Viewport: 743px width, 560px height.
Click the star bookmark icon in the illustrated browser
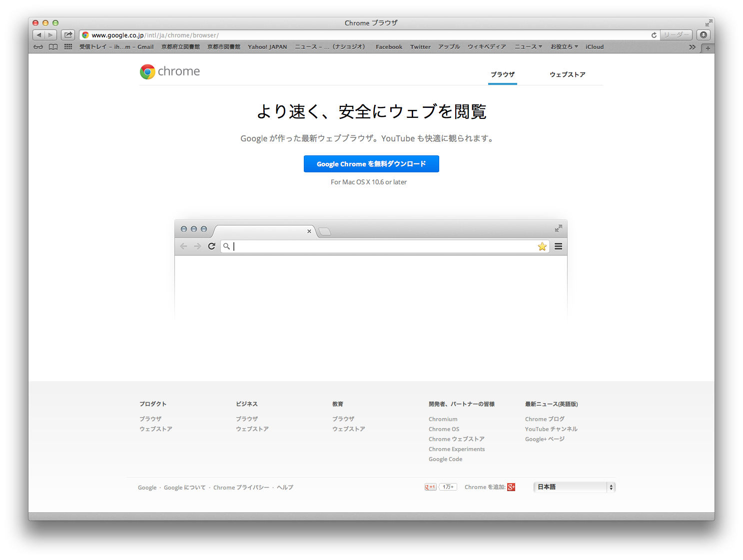[542, 246]
